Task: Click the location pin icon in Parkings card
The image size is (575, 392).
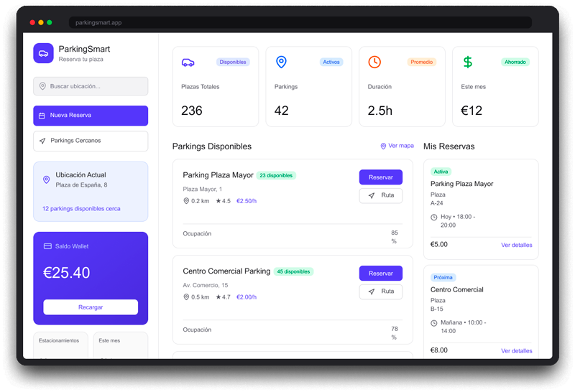Action: coord(281,62)
